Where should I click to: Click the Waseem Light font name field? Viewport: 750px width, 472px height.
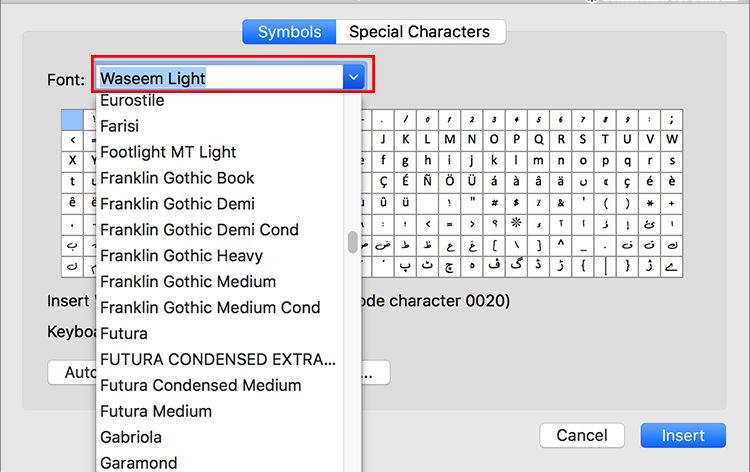pos(220,77)
